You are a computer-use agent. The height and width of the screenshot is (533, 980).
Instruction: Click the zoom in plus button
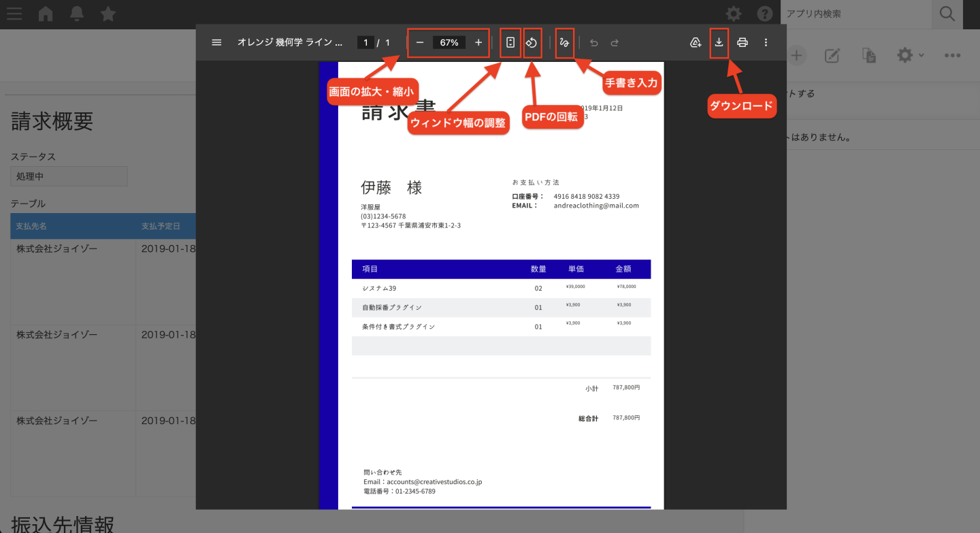pos(478,42)
